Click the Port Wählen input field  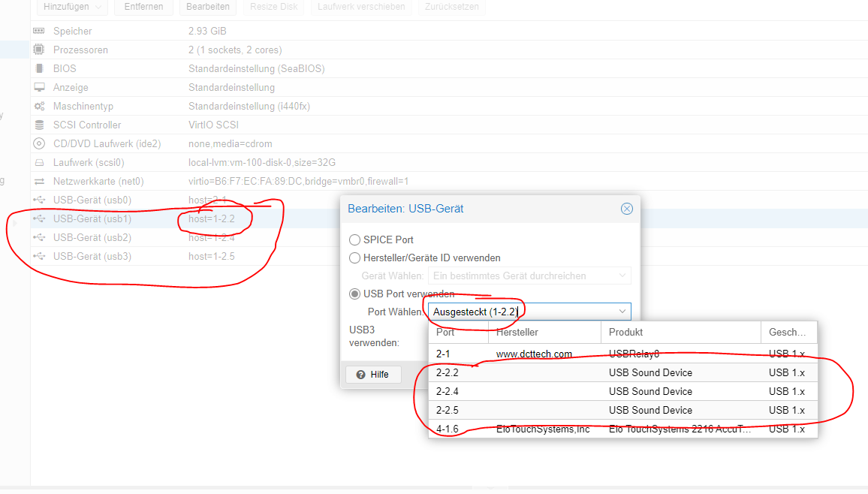[521, 312]
